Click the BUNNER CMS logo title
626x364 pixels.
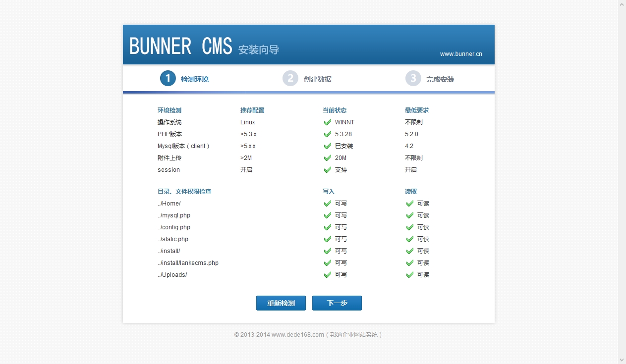(x=181, y=46)
